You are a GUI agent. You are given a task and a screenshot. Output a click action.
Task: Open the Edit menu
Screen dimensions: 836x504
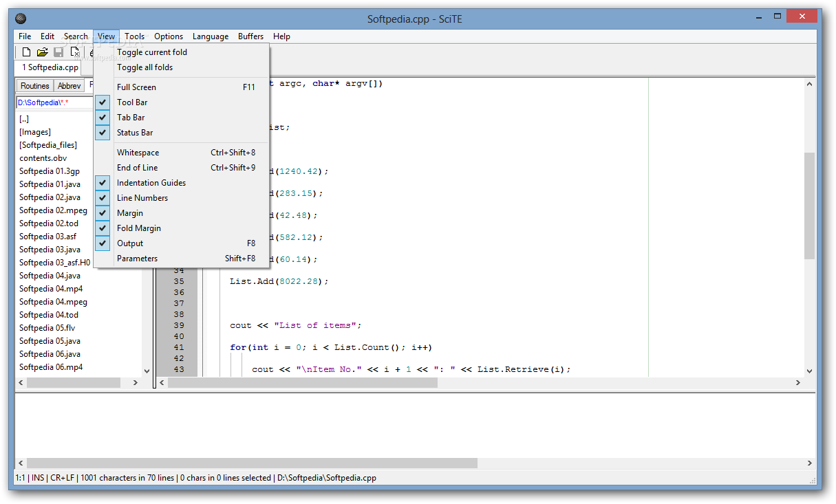[x=47, y=36]
